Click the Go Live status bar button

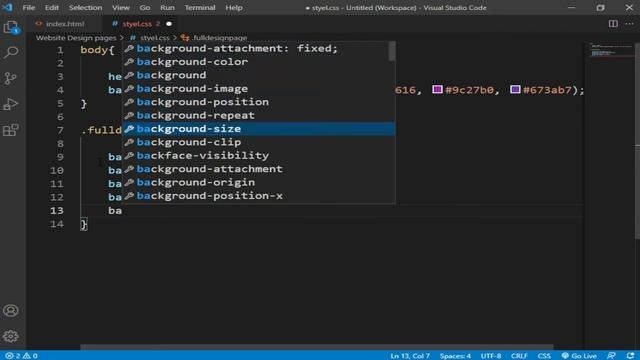coord(579,356)
